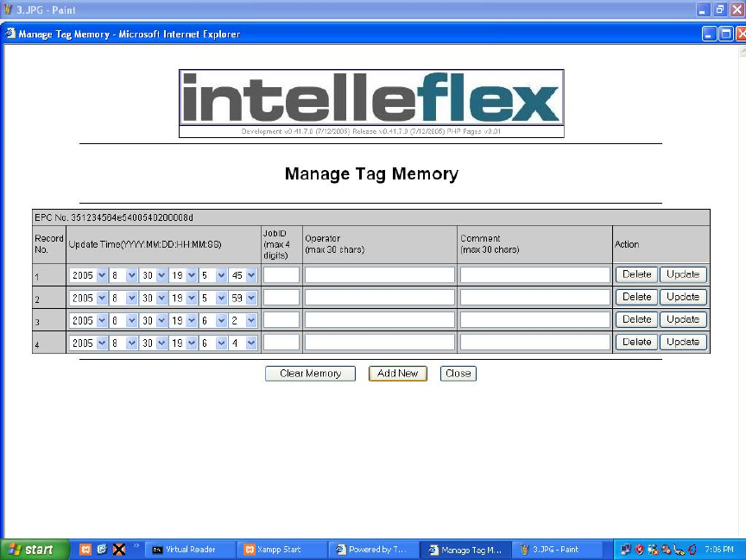Focus the Comment field in record 1
Viewport: 746px width, 560px height.
tap(534, 274)
